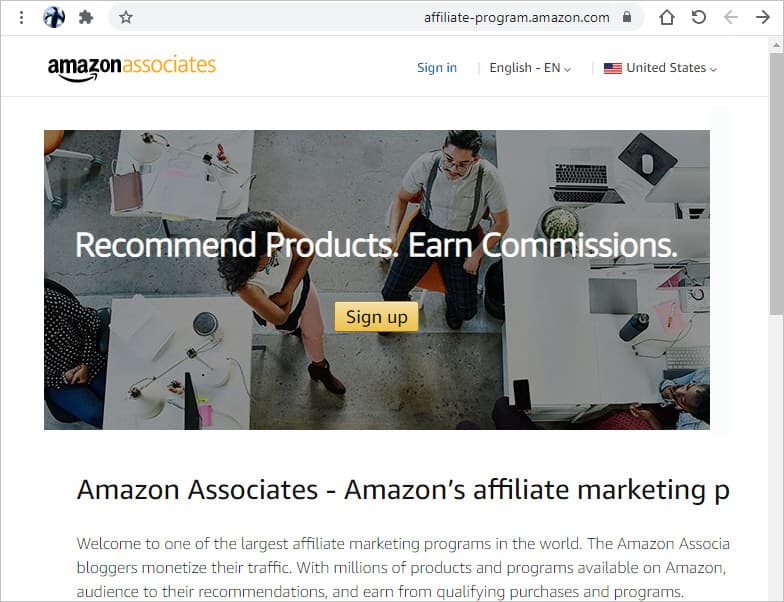Open the extensions puzzle icon

point(86,18)
